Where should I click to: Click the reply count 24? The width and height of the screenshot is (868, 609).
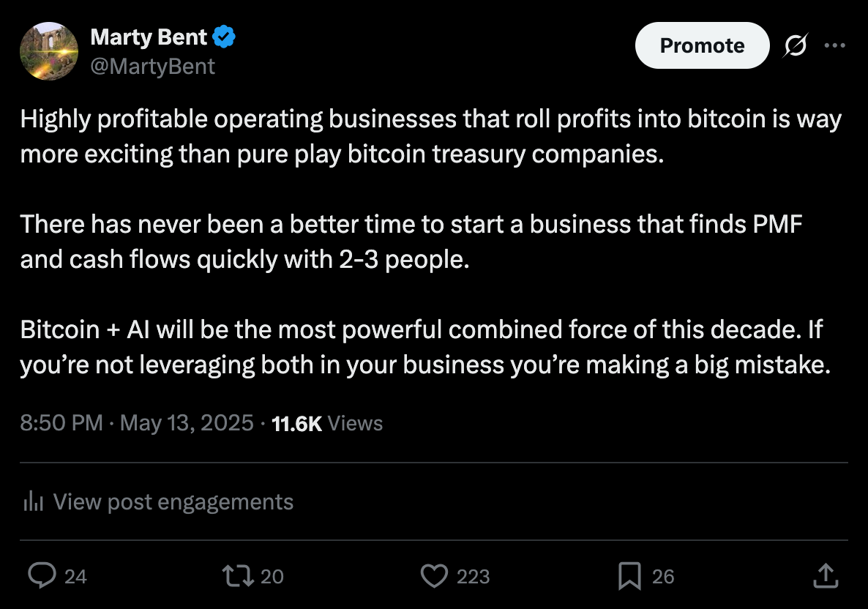(75, 576)
